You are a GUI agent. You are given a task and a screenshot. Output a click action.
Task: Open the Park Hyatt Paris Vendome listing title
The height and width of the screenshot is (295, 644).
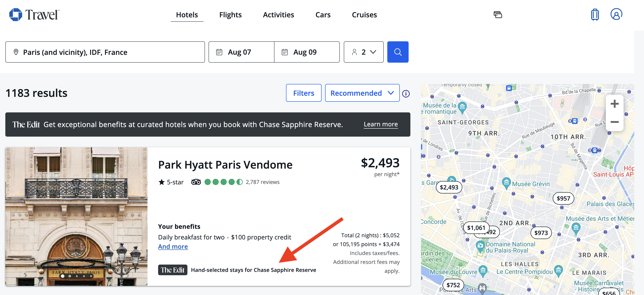225,165
